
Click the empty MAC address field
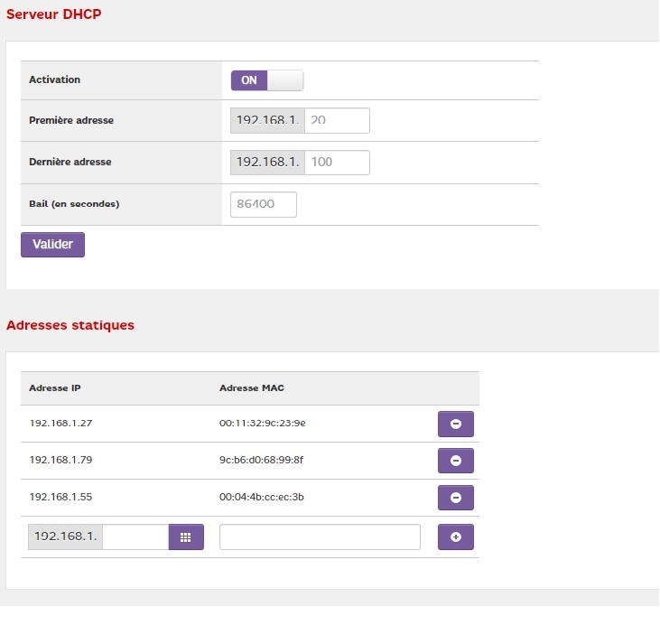click(x=320, y=537)
